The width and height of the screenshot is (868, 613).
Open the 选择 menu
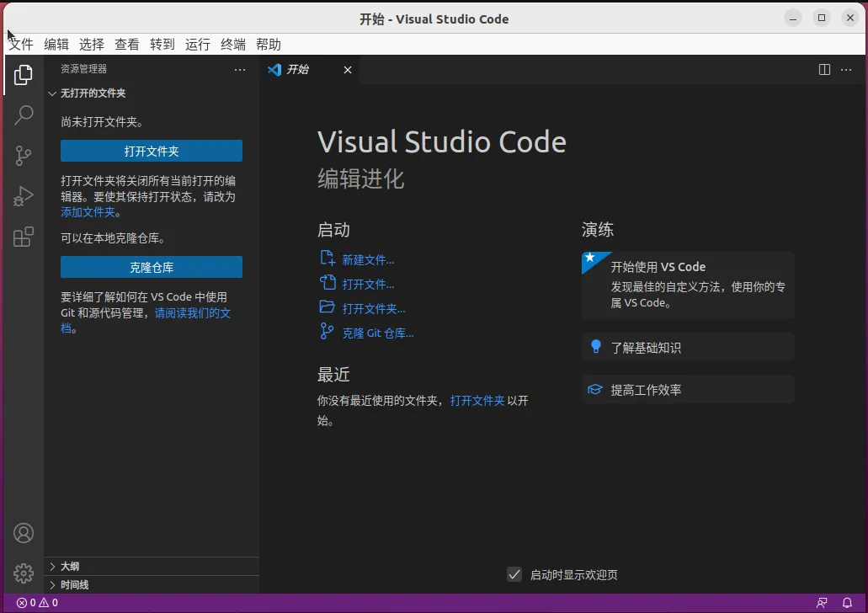click(x=91, y=45)
